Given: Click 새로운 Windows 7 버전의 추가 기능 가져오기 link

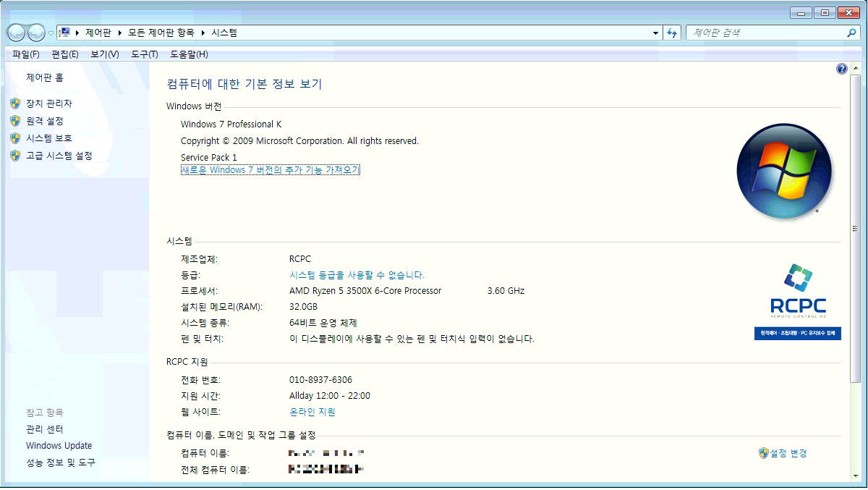Looking at the screenshot, I should pos(271,170).
